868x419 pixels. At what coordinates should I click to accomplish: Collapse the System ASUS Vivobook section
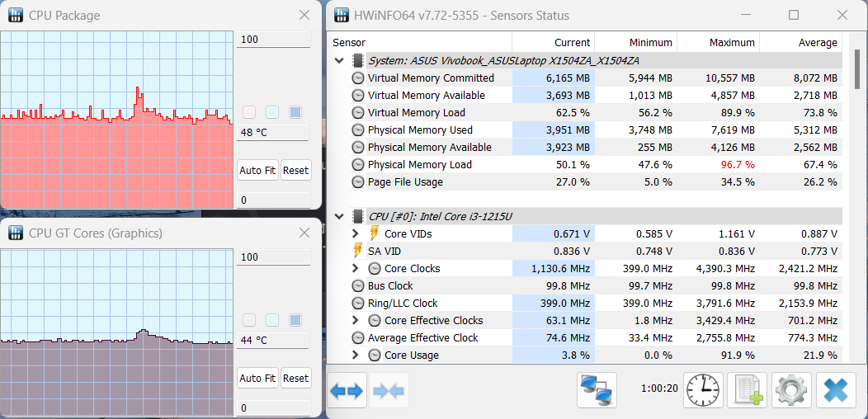point(339,60)
